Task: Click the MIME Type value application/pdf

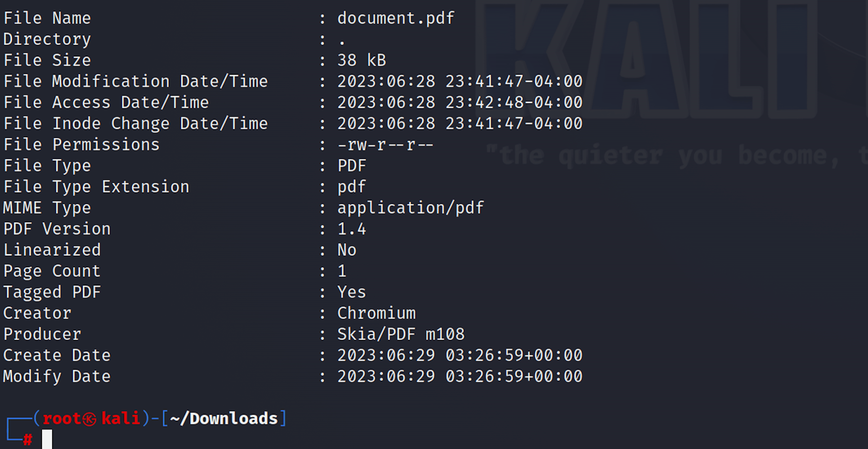Action: click(410, 208)
